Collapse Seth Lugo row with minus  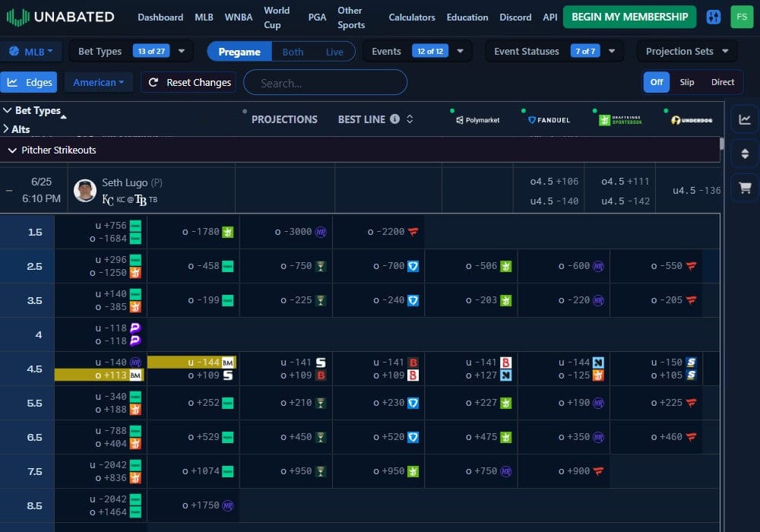tap(9, 191)
